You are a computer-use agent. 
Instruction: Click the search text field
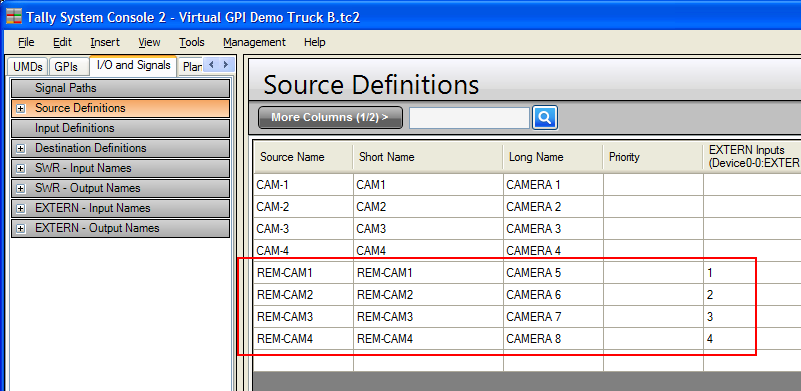click(469, 118)
